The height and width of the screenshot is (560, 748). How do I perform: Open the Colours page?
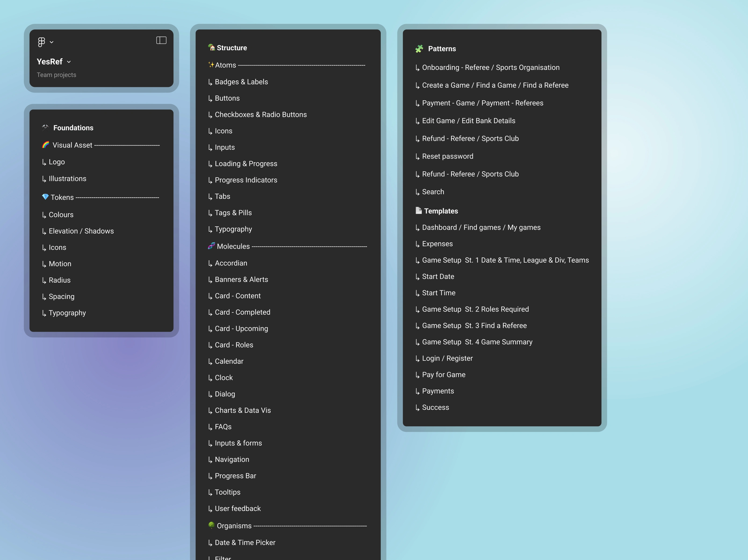coord(61,215)
